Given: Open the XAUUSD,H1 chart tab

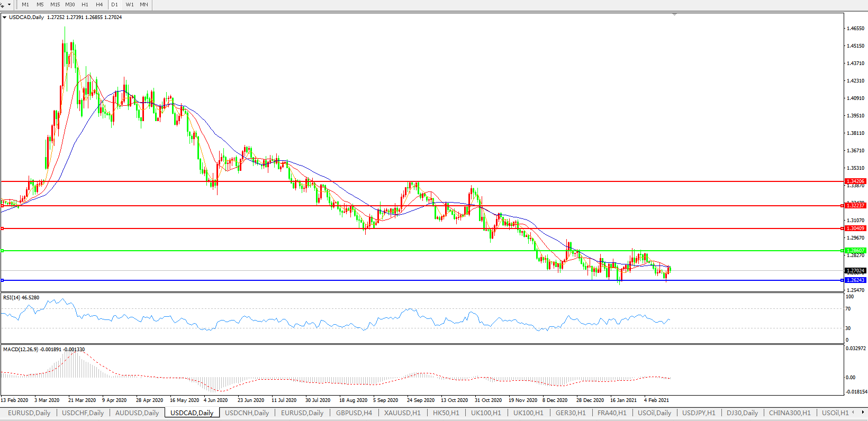Looking at the screenshot, I should point(402,413).
